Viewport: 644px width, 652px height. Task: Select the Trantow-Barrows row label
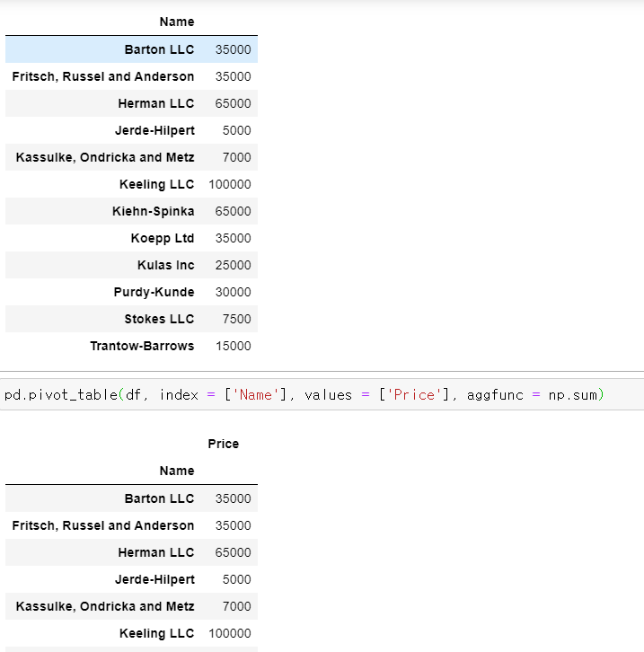(142, 346)
